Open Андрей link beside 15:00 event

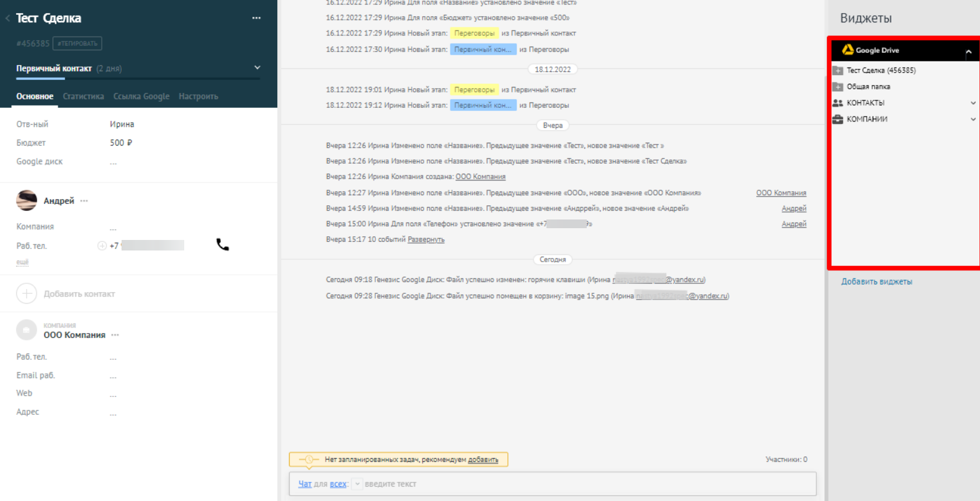pyautogui.click(x=794, y=224)
